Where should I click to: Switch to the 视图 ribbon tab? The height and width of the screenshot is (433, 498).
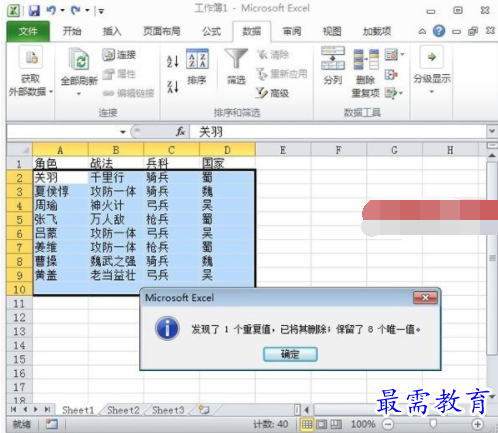coord(332,31)
